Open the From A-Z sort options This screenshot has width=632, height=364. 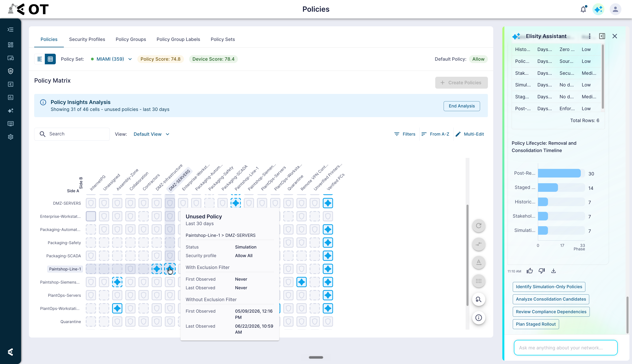[435, 134]
